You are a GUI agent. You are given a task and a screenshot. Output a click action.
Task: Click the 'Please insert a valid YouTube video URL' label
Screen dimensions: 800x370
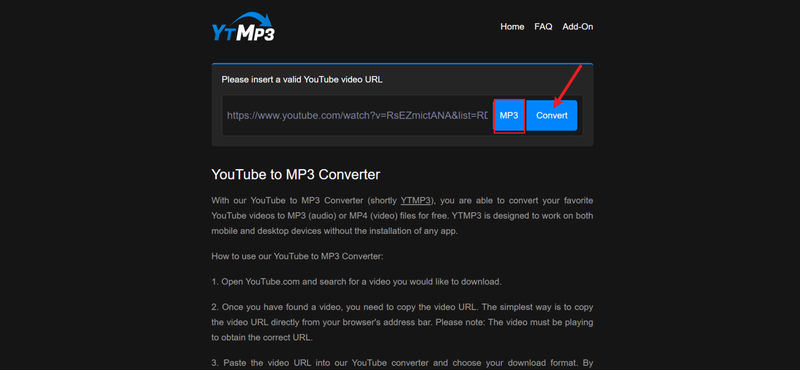[x=302, y=80]
